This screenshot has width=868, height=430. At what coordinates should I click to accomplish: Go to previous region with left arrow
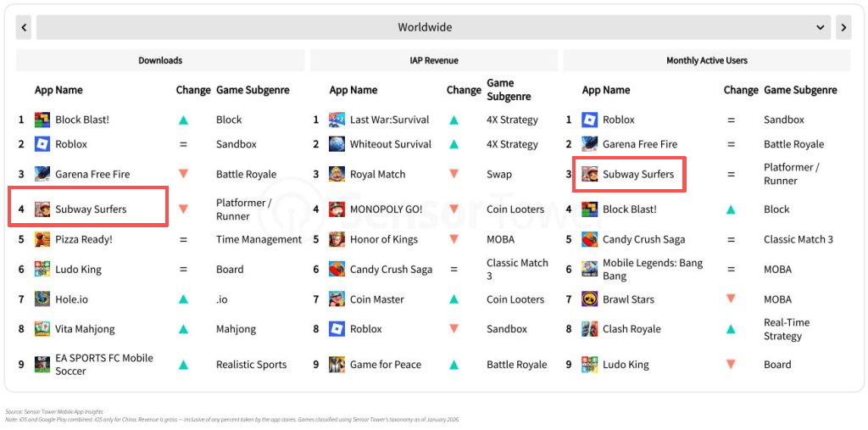pos(24,27)
